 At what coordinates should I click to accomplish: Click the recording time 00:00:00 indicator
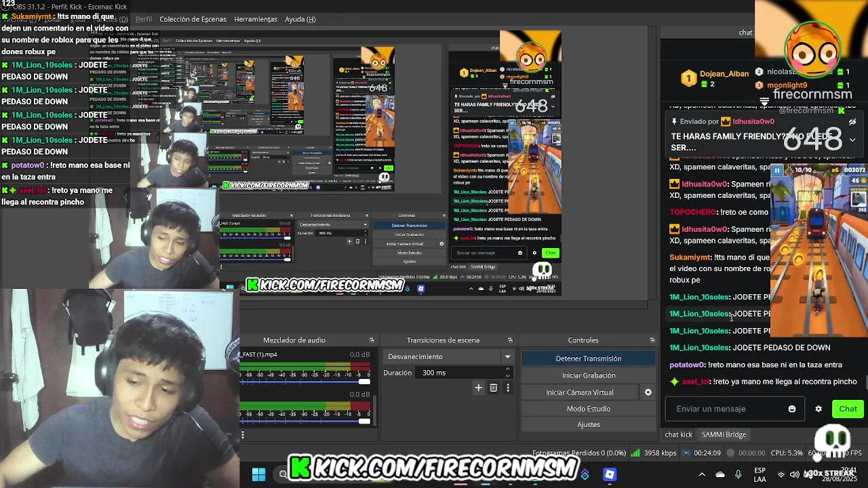745,453
